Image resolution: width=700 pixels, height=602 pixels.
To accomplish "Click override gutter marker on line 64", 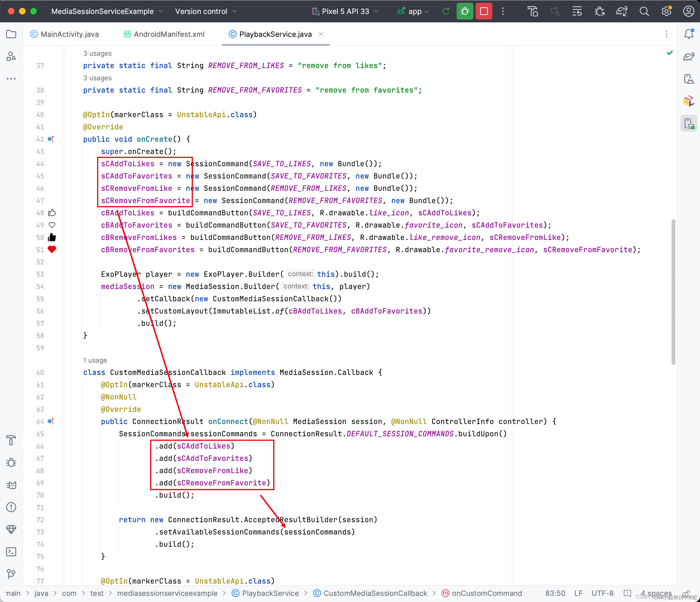I will click(51, 421).
